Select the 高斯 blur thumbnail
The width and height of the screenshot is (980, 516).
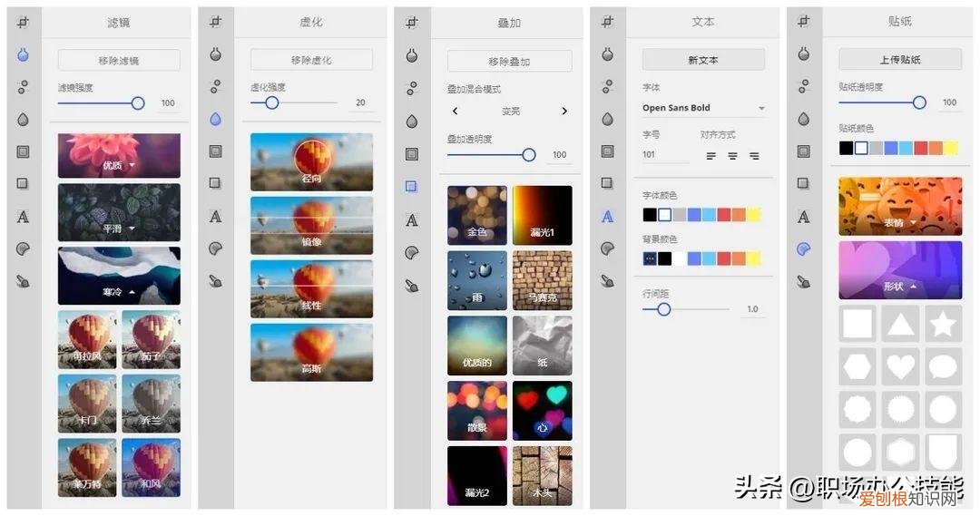[311, 352]
